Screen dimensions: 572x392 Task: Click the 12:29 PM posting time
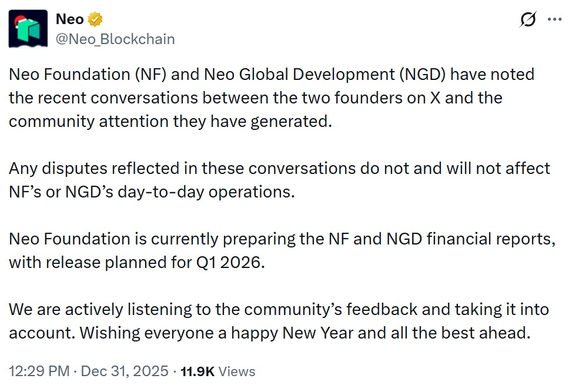coord(38,371)
